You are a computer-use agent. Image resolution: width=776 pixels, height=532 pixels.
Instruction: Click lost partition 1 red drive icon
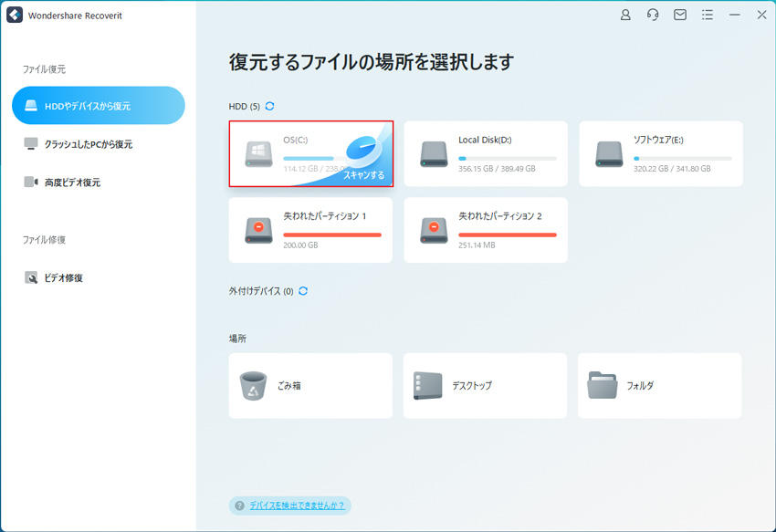pos(259,231)
